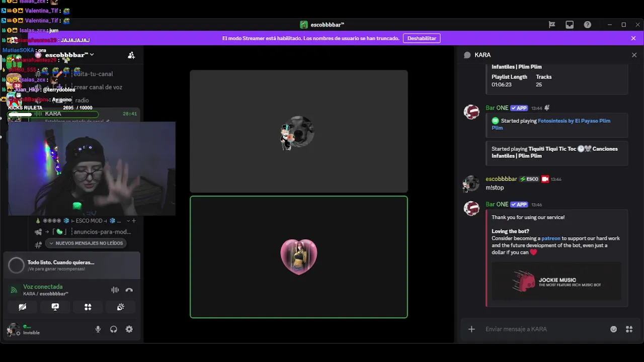Screen dimensions: 644x362
Task: Click the attach plus button in message box
Action: coord(471,329)
